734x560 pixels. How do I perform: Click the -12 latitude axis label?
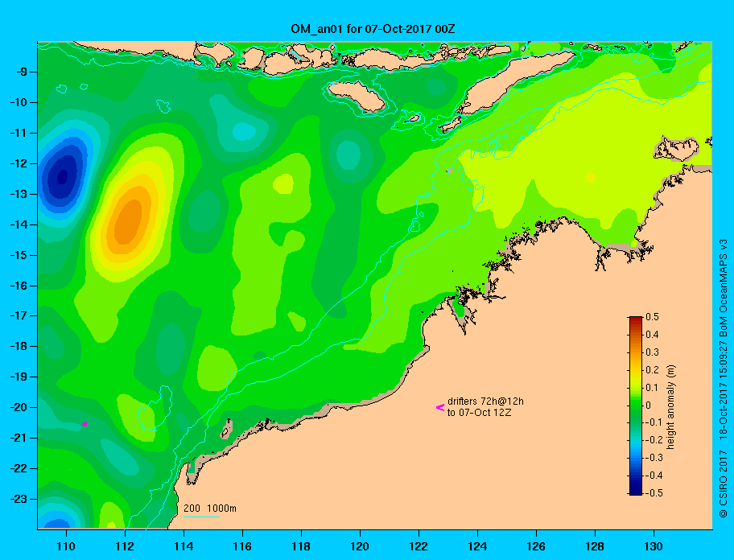19,164
